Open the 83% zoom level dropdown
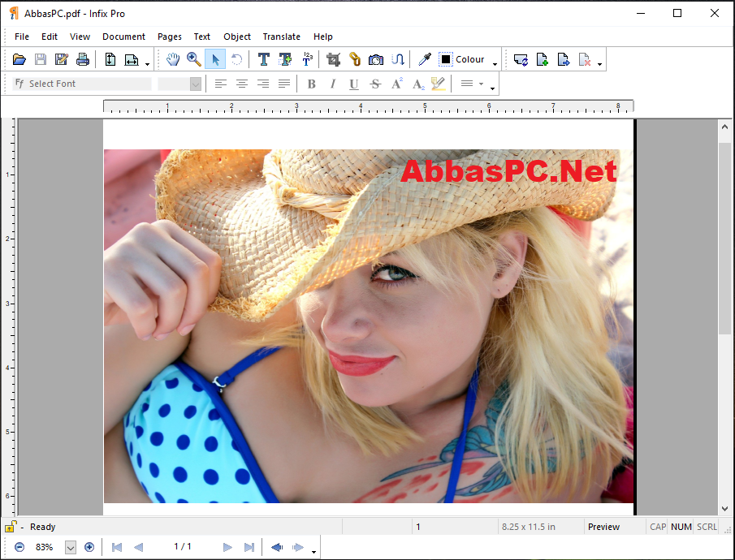This screenshot has height=560, width=735. [x=71, y=547]
